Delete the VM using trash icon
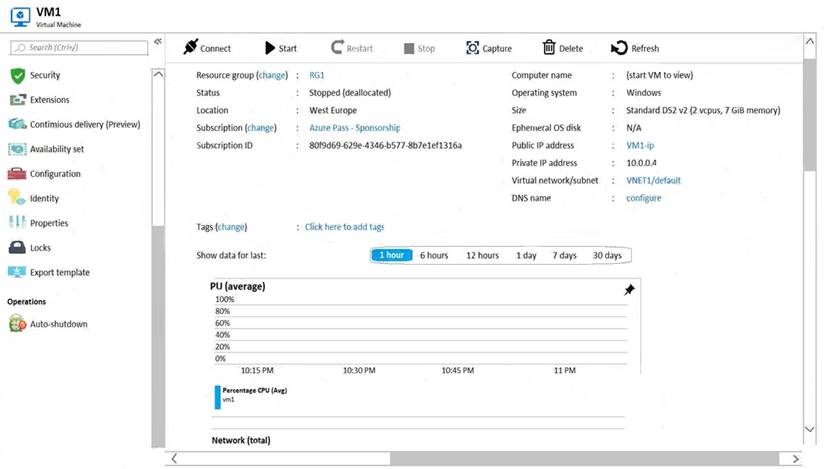824x469 pixels. [549, 48]
